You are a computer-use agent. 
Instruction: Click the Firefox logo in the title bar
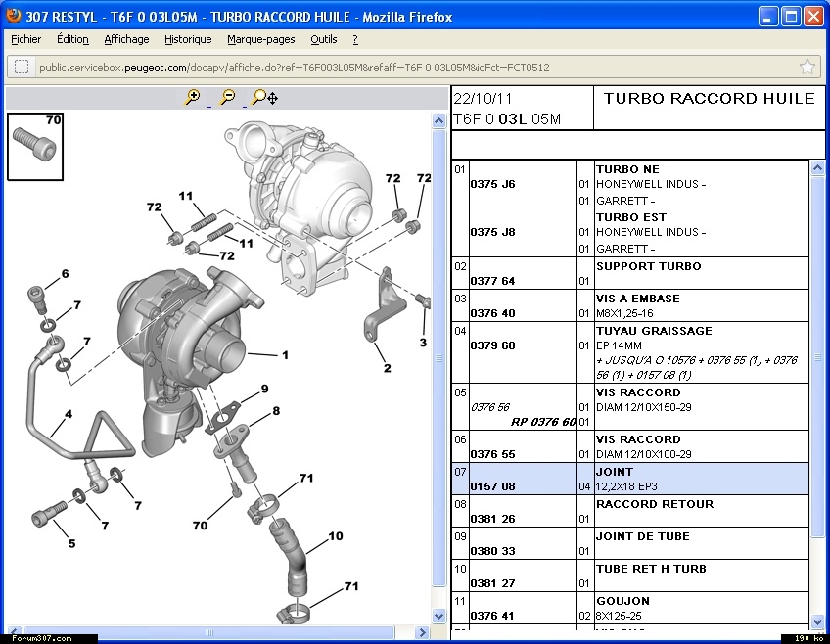(13, 17)
